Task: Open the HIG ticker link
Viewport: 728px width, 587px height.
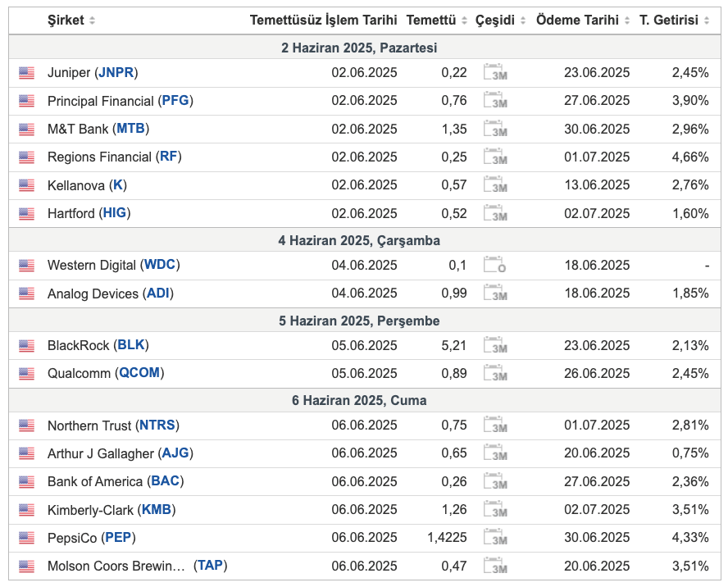Action: 115,213
